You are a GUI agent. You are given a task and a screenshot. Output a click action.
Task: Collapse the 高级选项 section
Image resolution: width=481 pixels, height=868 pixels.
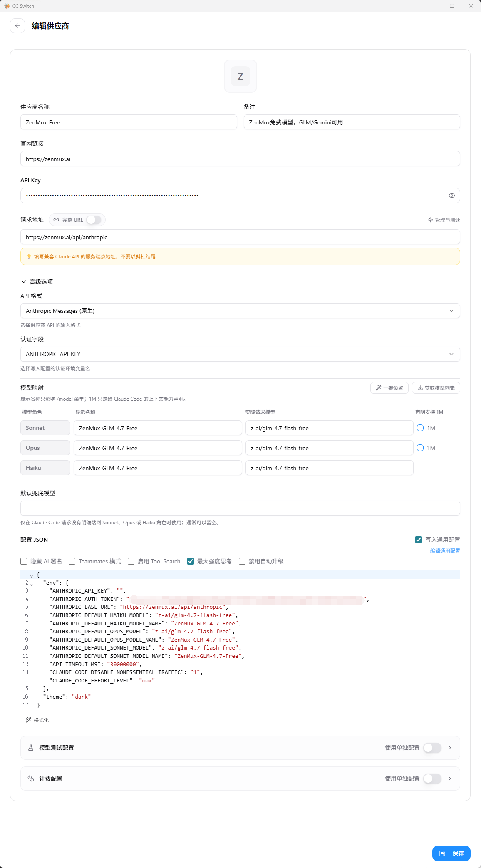(x=37, y=282)
